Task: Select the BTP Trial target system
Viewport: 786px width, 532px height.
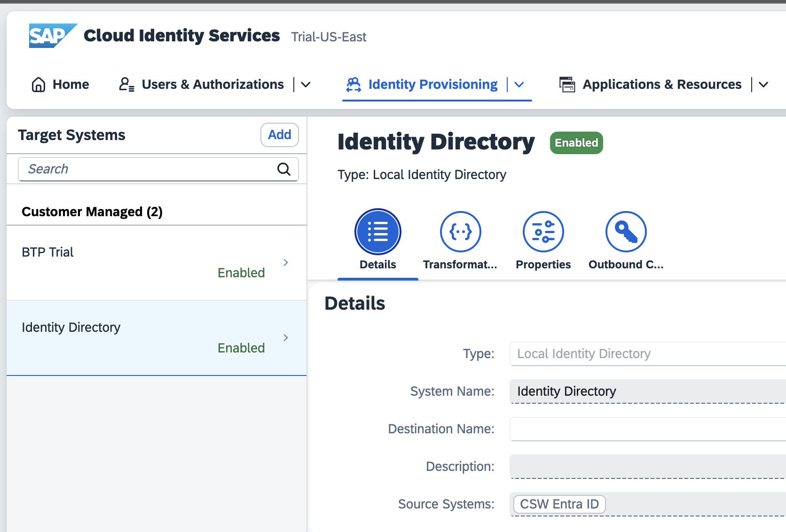Action: [x=157, y=263]
